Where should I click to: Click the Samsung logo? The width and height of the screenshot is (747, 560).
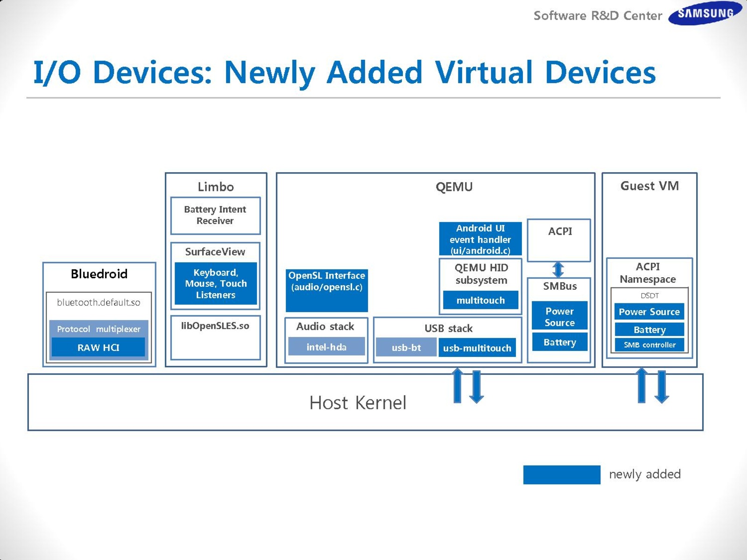tap(705, 13)
